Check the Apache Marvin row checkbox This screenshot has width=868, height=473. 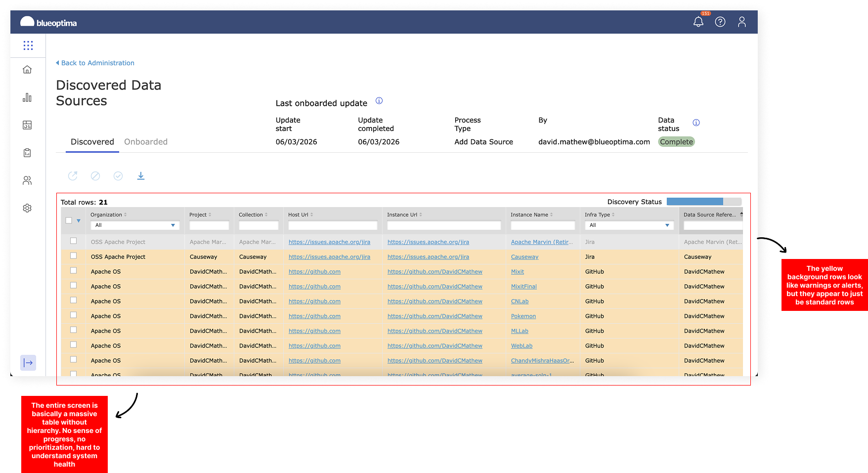(x=73, y=241)
